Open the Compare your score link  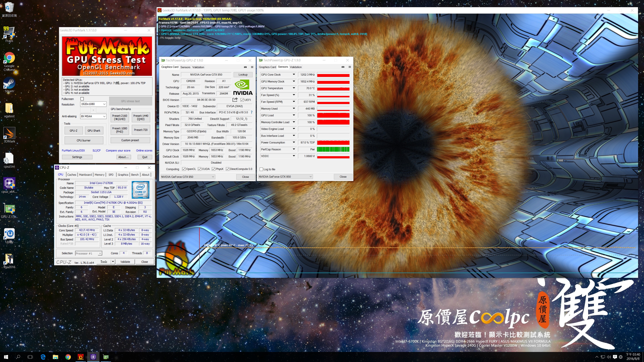pyautogui.click(x=118, y=151)
